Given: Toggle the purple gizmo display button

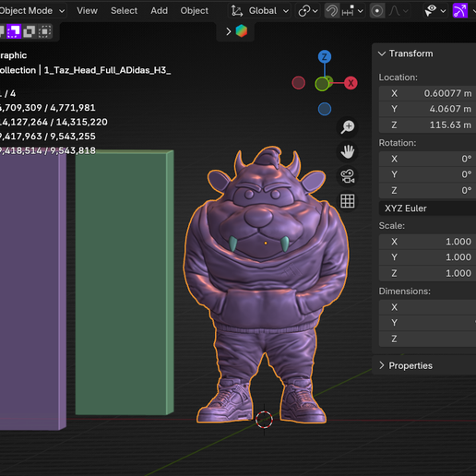Looking at the screenshot, I should pyautogui.click(x=460, y=11).
